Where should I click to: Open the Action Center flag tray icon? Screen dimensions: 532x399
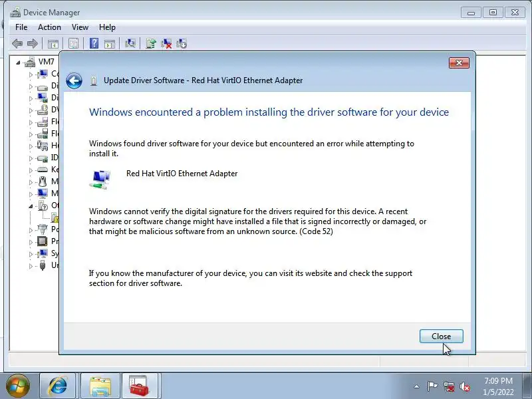coord(433,386)
